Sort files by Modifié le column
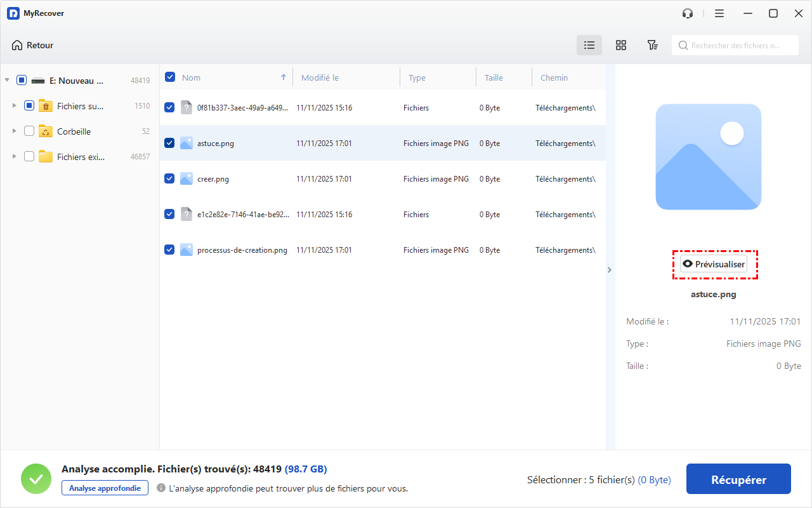The width and height of the screenshot is (812, 508). click(320, 77)
